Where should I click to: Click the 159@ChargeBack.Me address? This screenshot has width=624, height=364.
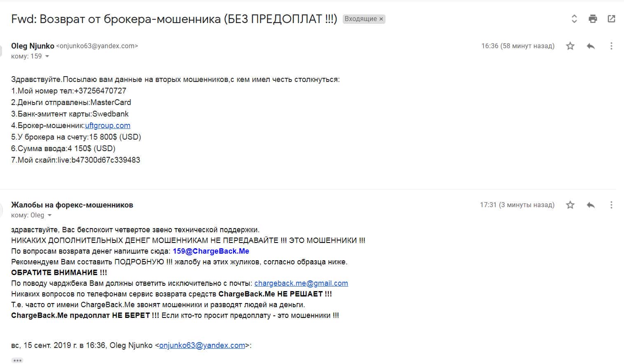[211, 251]
